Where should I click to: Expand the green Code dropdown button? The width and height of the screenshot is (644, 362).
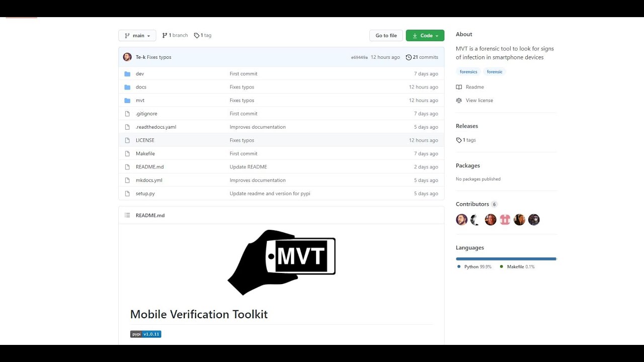(x=425, y=36)
